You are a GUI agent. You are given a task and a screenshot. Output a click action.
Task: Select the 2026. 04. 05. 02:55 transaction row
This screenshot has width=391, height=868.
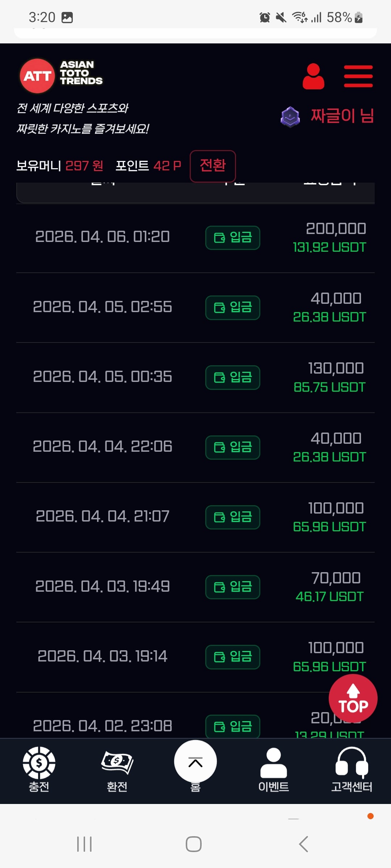pyautogui.click(x=102, y=307)
